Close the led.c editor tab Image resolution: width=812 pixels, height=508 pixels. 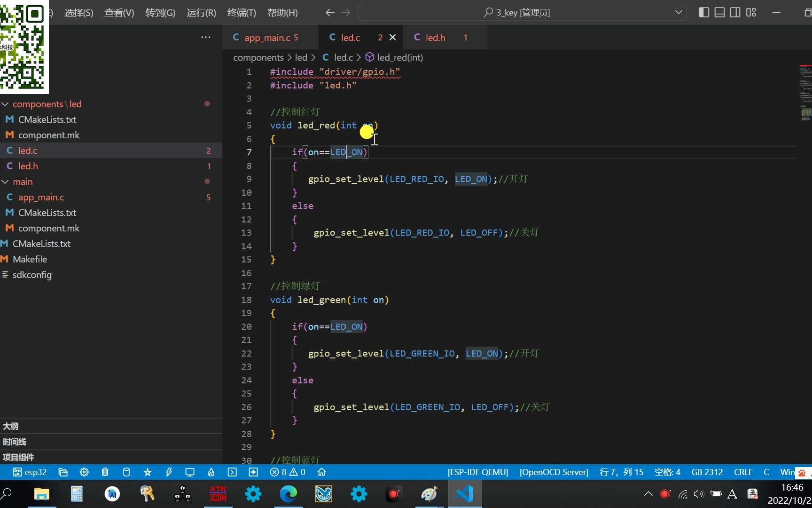coord(393,37)
